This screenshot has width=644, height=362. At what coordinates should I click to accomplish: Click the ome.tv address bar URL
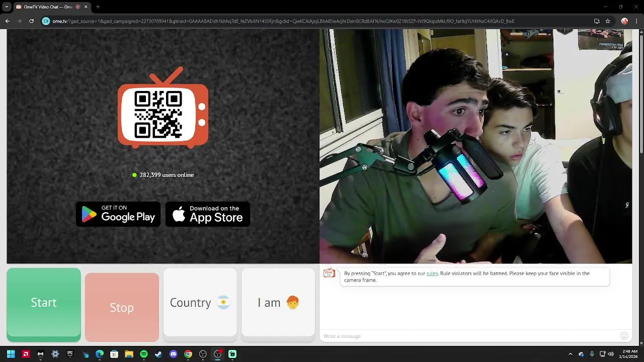283,21
